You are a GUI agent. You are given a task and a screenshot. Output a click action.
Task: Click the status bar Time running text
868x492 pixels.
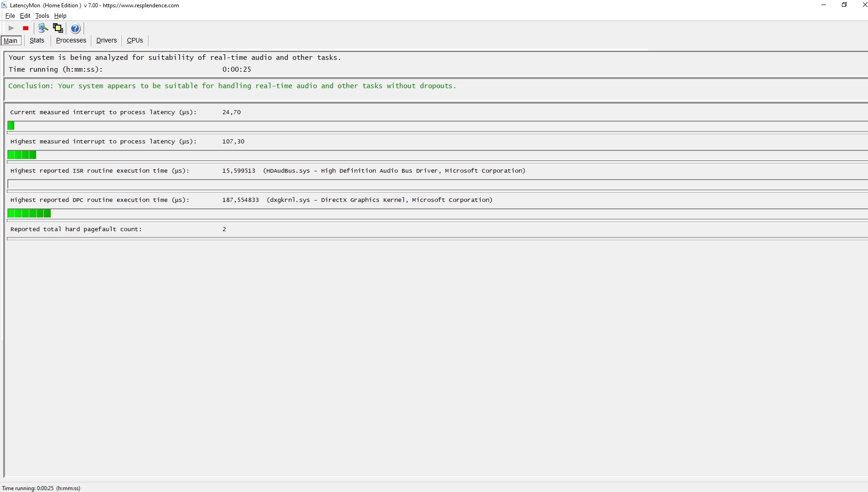(41, 488)
